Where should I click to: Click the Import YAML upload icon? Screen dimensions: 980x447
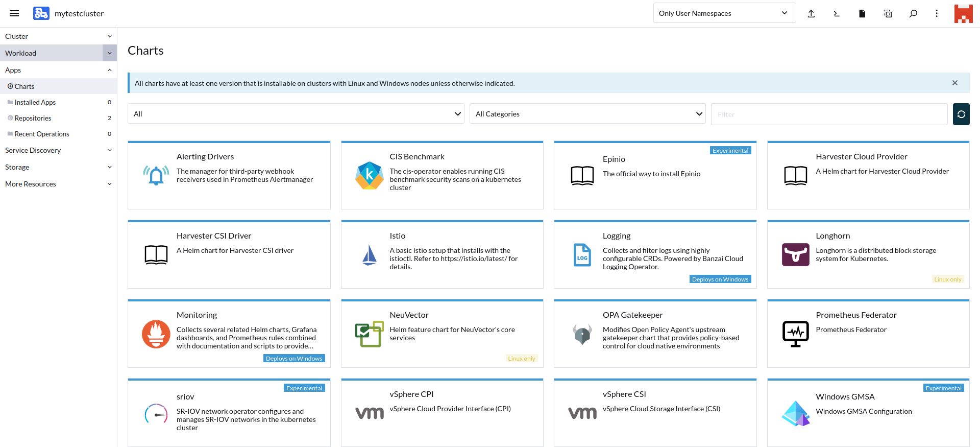click(x=811, y=14)
